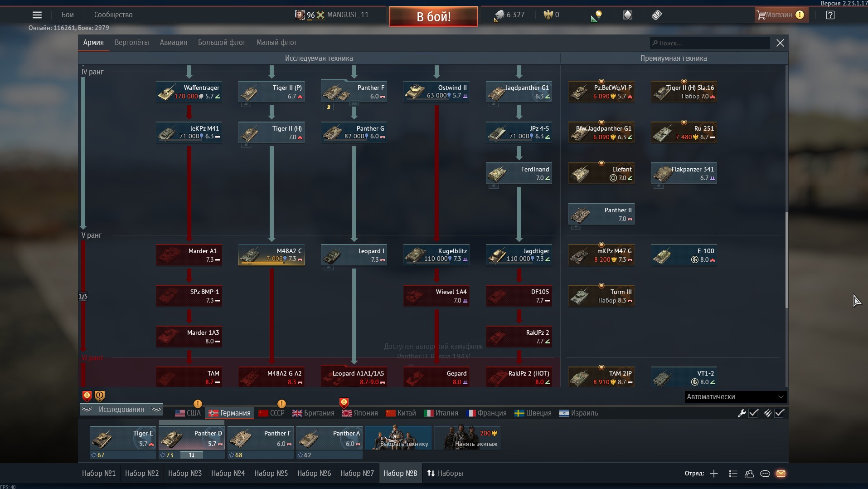The width and height of the screenshot is (868, 489).
Task: Open the Бои menu
Action: [68, 15]
